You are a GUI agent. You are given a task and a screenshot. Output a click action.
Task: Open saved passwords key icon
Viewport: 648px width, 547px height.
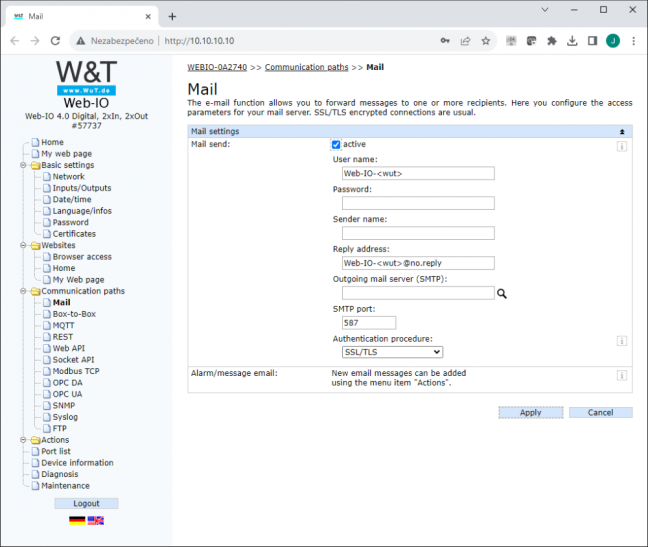445,40
